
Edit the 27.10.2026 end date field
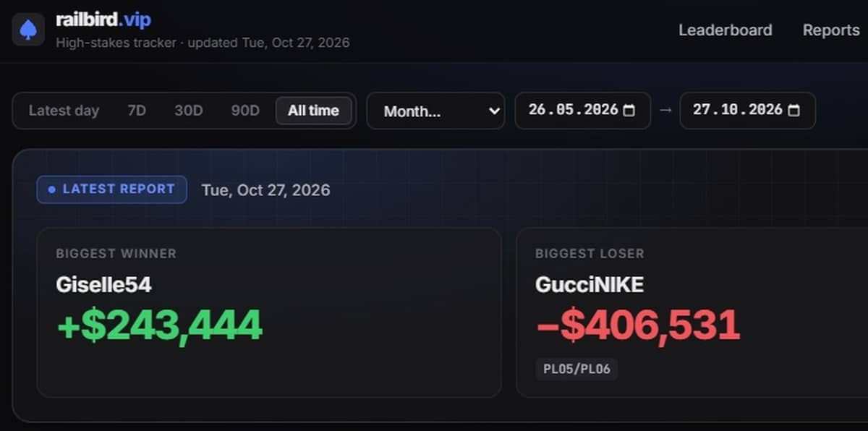point(747,111)
